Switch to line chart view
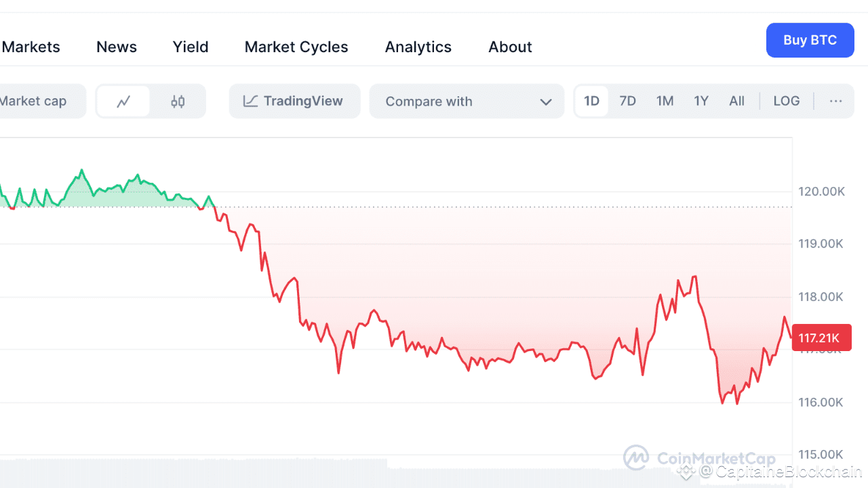 pyautogui.click(x=123, y=102)
